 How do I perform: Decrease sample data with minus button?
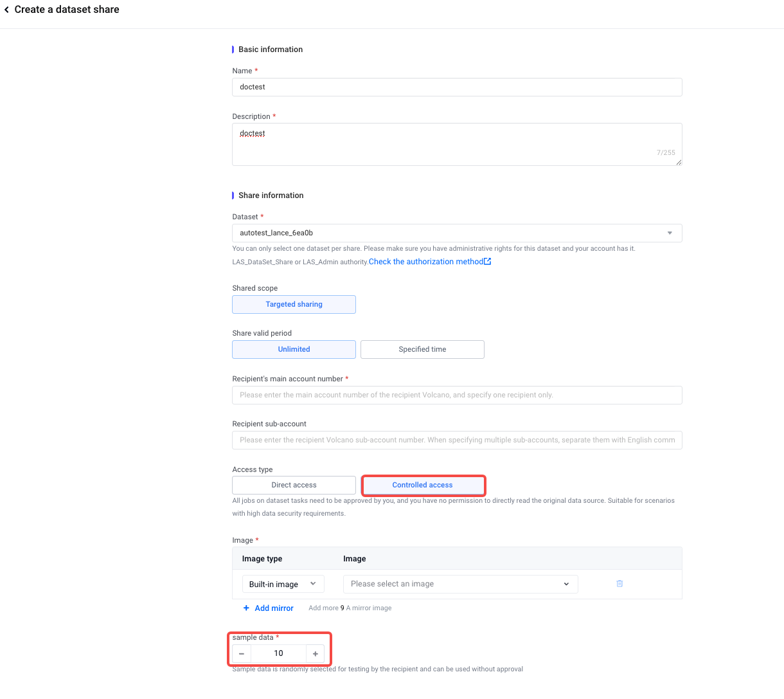tap(242, 653)
